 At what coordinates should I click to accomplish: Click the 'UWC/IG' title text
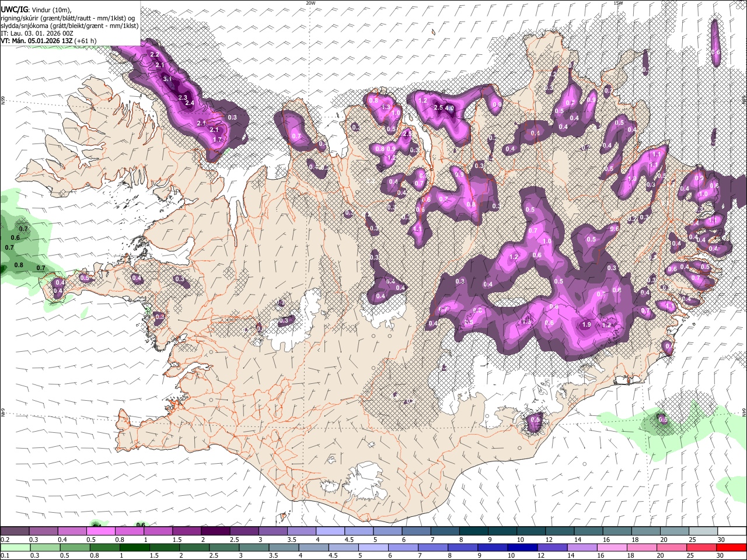pyautogui.click(x=13, y=9)
